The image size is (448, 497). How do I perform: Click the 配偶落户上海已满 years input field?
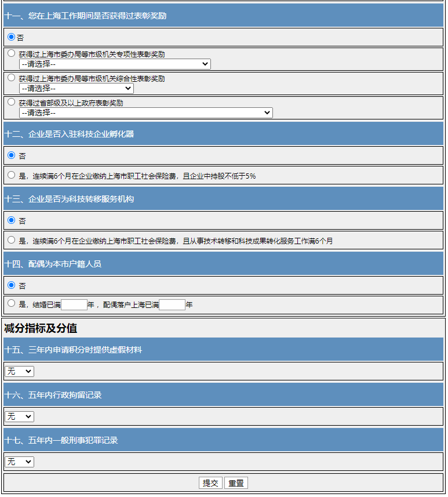click(172, 305)
